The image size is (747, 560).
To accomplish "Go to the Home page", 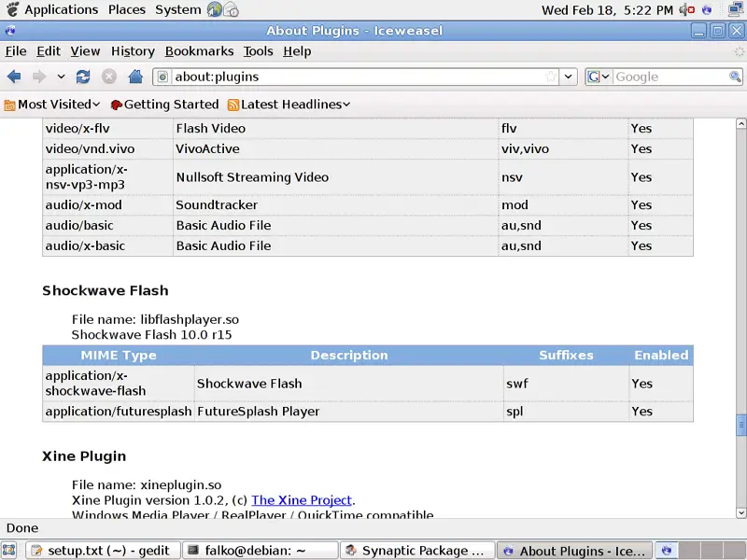I will 135,77.
